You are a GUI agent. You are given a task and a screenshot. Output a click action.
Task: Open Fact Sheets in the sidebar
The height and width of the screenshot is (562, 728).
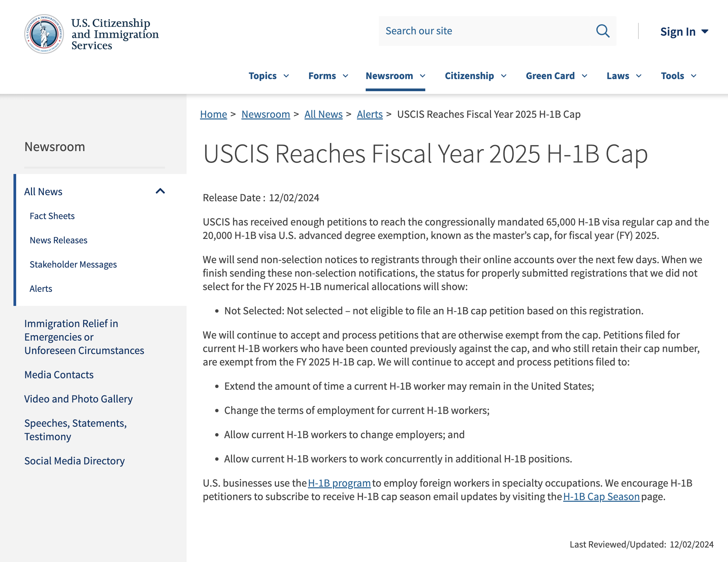pos(52,216)
